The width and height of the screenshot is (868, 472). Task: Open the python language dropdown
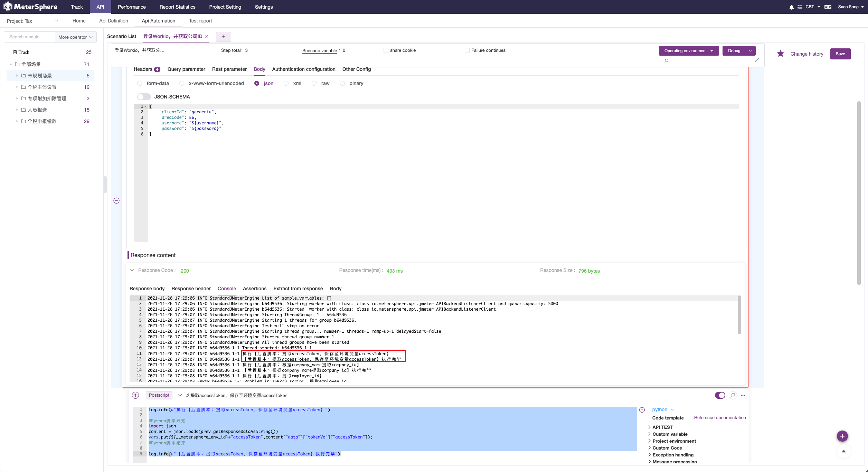tap(662, 409)
